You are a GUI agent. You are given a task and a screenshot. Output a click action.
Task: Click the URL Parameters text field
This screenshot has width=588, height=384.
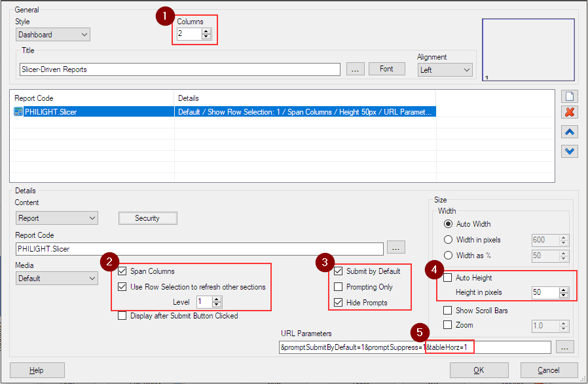[415, 347]
